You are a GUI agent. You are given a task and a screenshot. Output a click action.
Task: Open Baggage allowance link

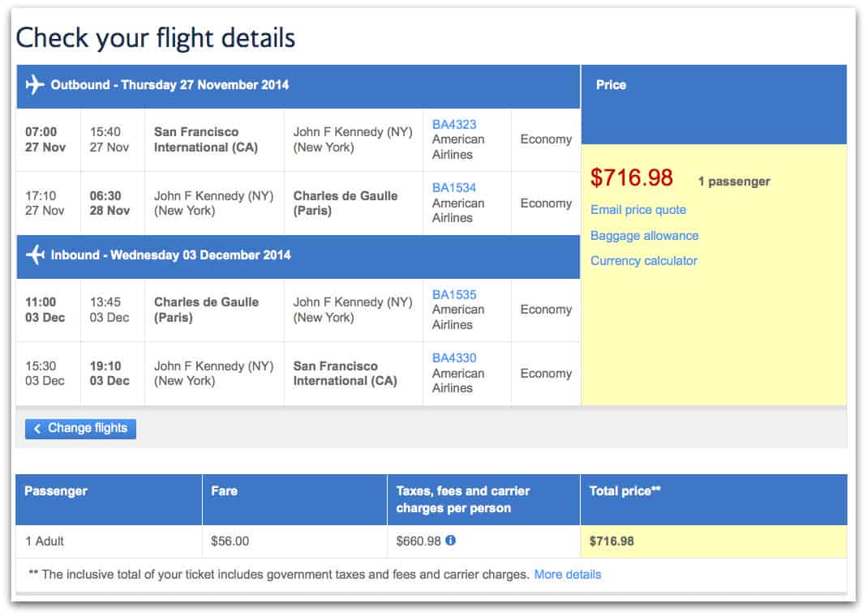tap(644, 235)
